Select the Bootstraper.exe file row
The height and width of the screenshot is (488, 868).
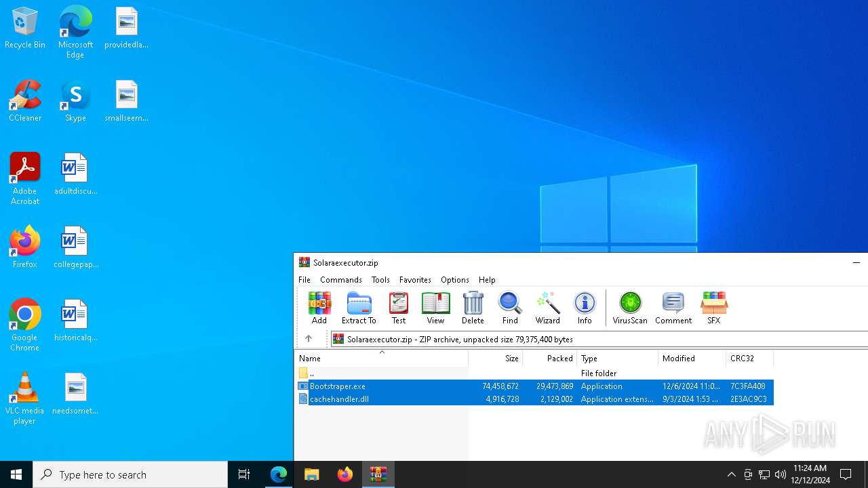pos(534,386)
